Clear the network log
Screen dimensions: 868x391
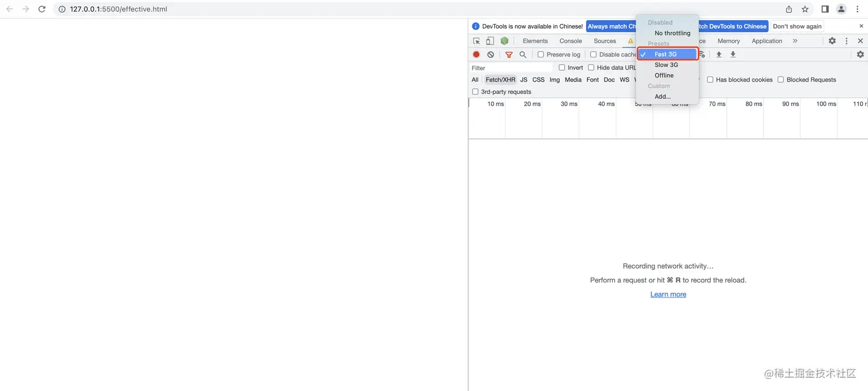[x=490, y=55]
